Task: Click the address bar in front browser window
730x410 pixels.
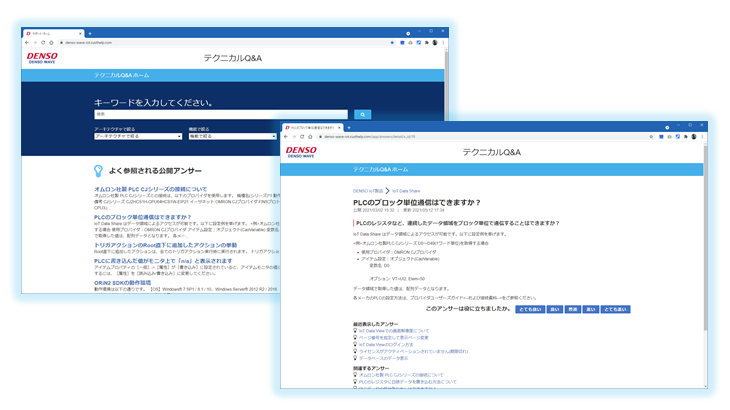Action: pos(484,137)
